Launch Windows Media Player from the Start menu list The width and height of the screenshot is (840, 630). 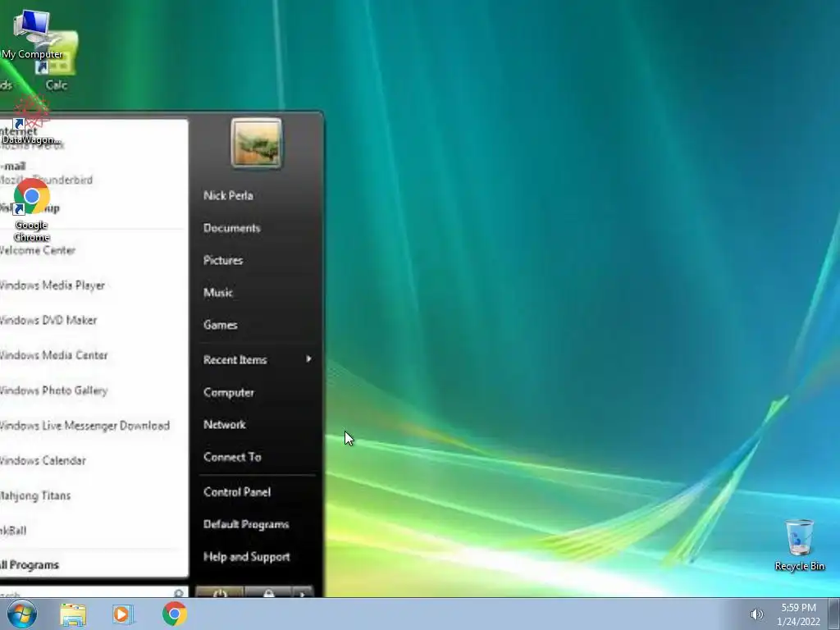pyautogui.click(x=52, y=285)
